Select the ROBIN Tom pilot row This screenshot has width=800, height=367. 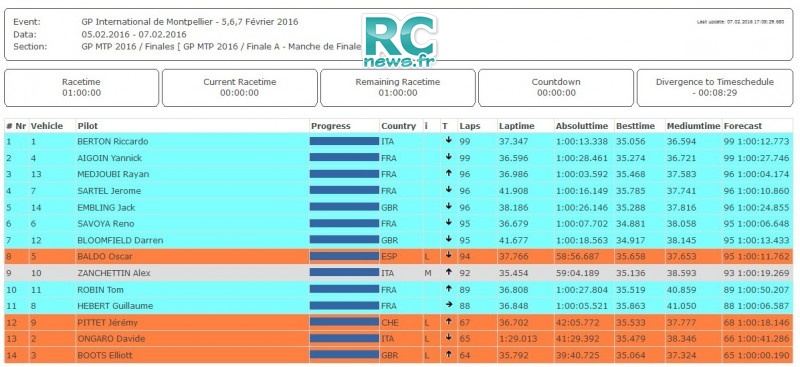(399, 289)
